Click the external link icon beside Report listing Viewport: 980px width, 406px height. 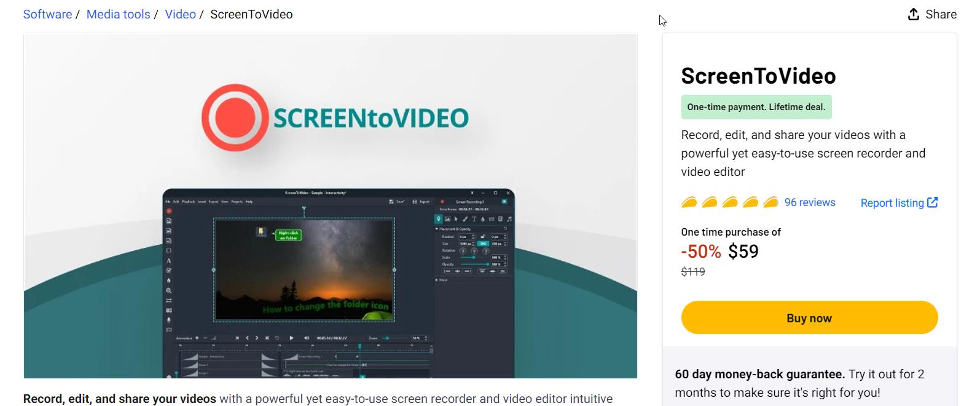click(x=932, y=202)
